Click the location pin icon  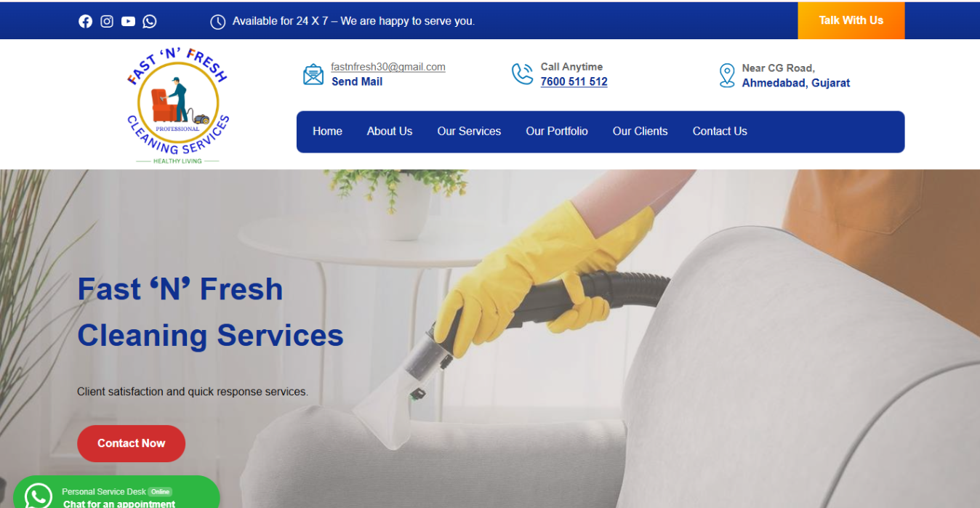pos(727,75)
